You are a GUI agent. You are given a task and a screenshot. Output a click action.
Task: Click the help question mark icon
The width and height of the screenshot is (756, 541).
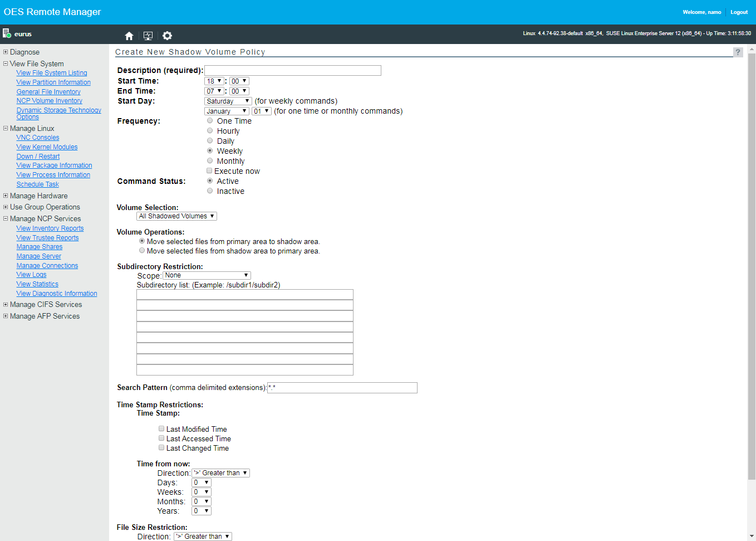738,52
